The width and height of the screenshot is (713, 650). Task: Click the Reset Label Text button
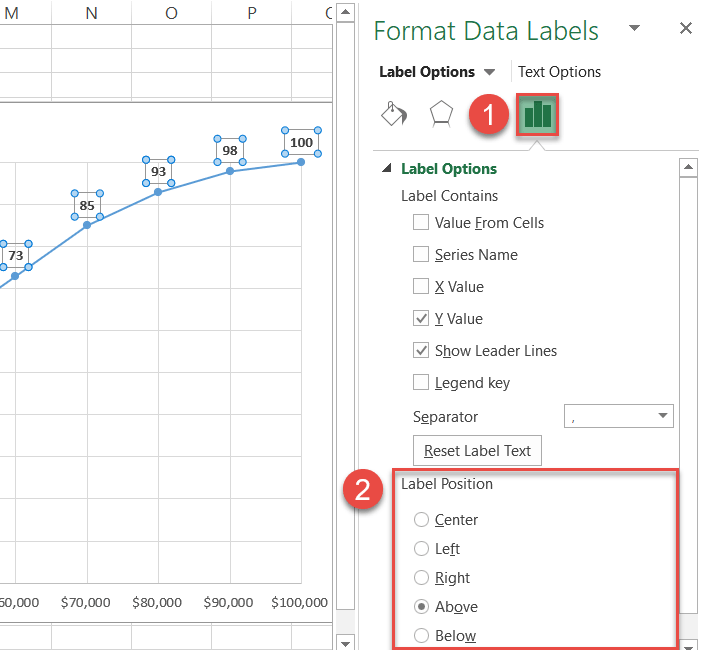pos(477,451)
